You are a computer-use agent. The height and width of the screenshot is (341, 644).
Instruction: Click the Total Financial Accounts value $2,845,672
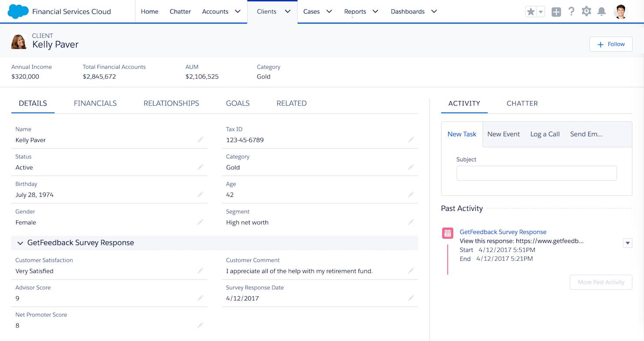click(x=99, y=77)
